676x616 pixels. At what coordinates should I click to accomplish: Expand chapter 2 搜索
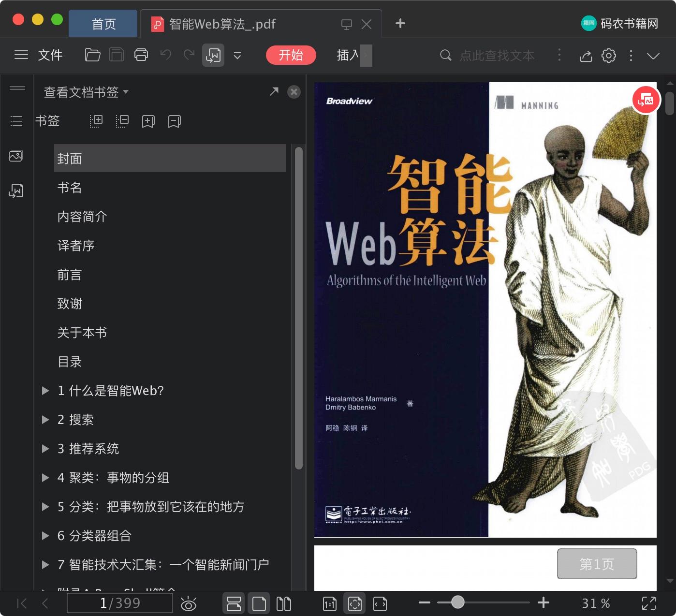(45, 420)
